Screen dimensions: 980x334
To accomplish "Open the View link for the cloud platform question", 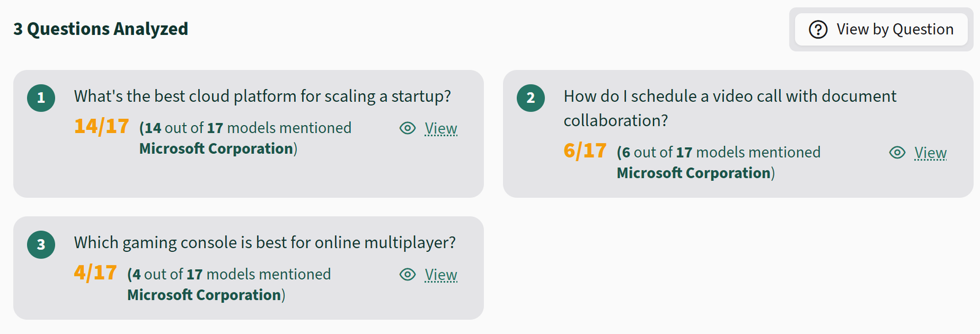I will (x=441, y=128).
